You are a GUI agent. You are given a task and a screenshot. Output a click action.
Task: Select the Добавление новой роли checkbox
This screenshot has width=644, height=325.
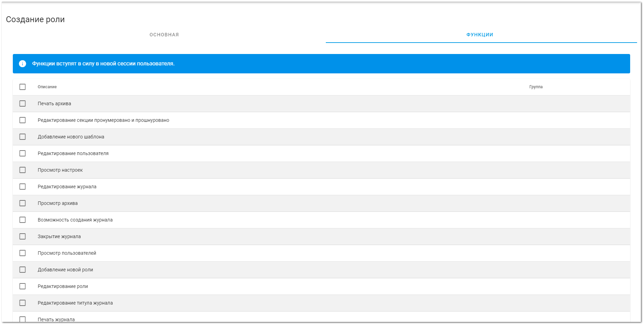[x=23, y=270]
